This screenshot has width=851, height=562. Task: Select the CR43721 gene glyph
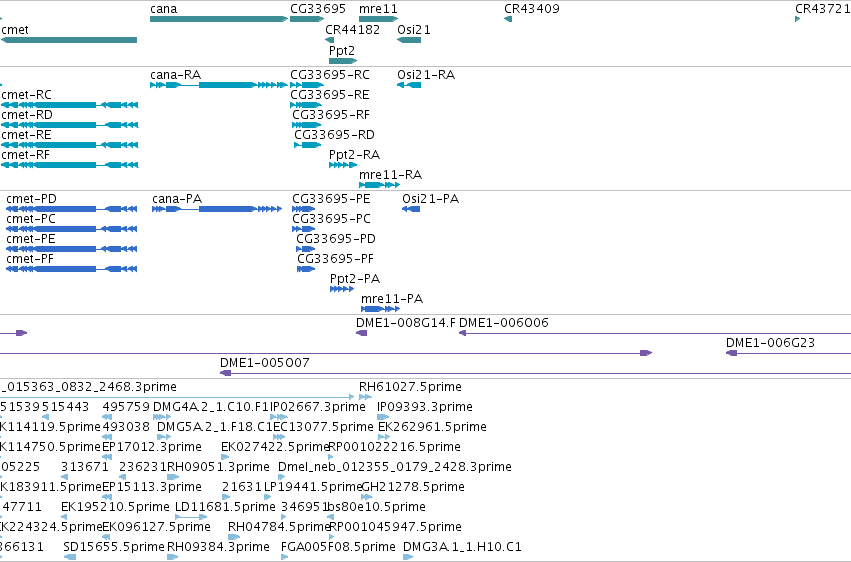point(798,19)
